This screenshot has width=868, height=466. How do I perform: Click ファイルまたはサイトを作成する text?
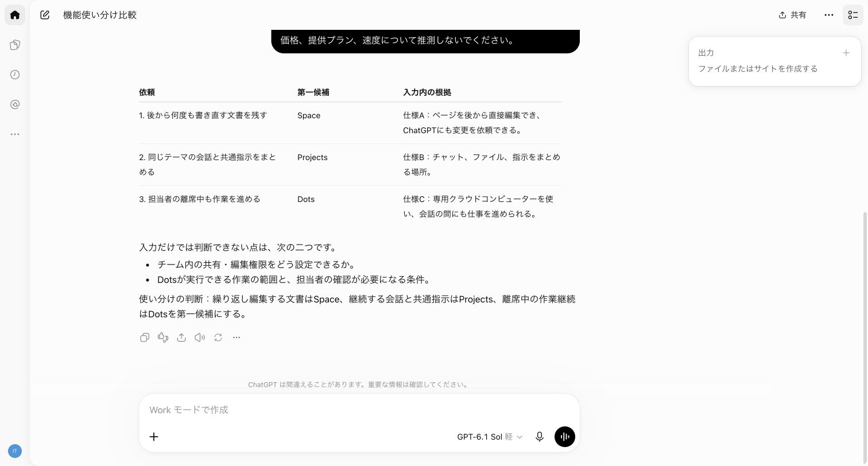(x=758, y=69)
